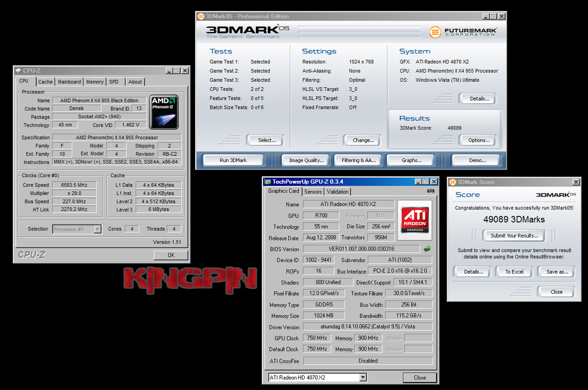Click the Shaders 800 Unified value
The width and height of the screenshot is (588, 390).
point(328,283)
